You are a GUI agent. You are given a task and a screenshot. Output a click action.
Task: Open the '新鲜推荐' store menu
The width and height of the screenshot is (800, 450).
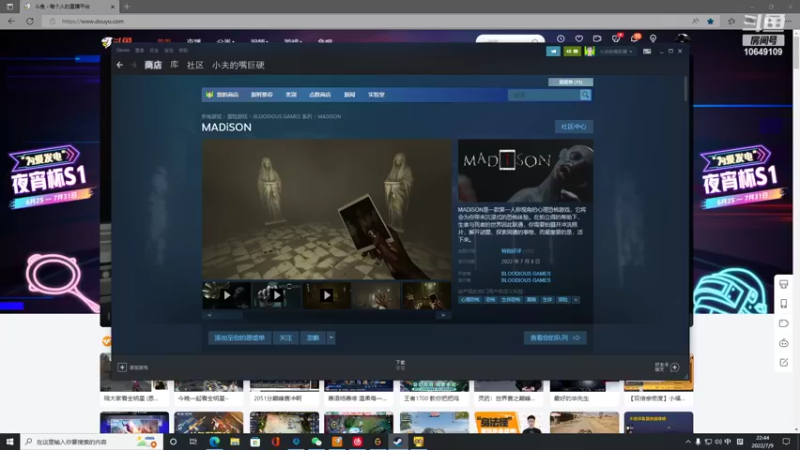tap(262, 94)
